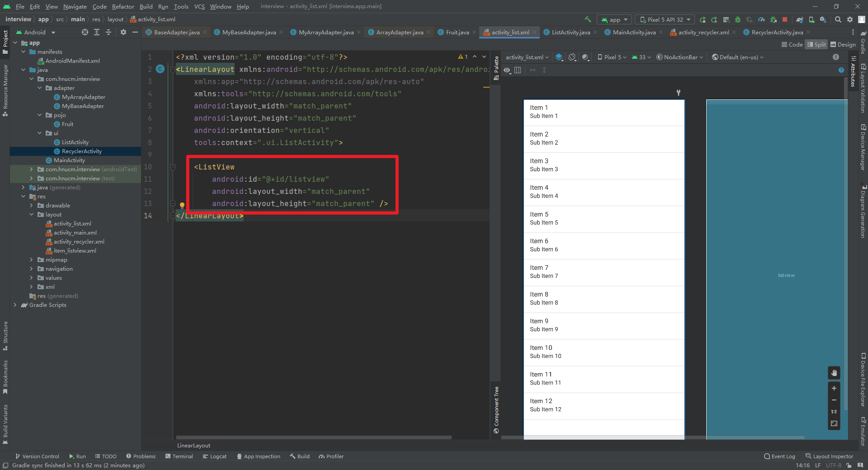
Task: Stop the running app with red square
Action: (x=785, y=19)
